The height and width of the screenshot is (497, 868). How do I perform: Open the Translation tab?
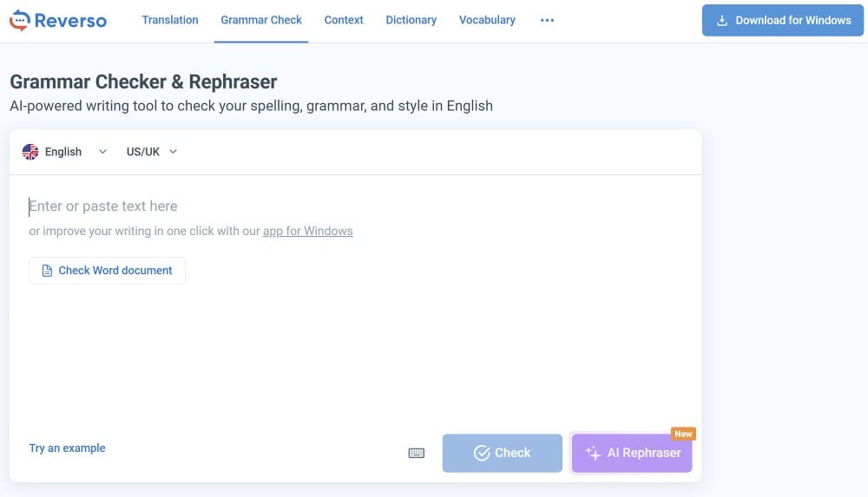click(170, 20)
